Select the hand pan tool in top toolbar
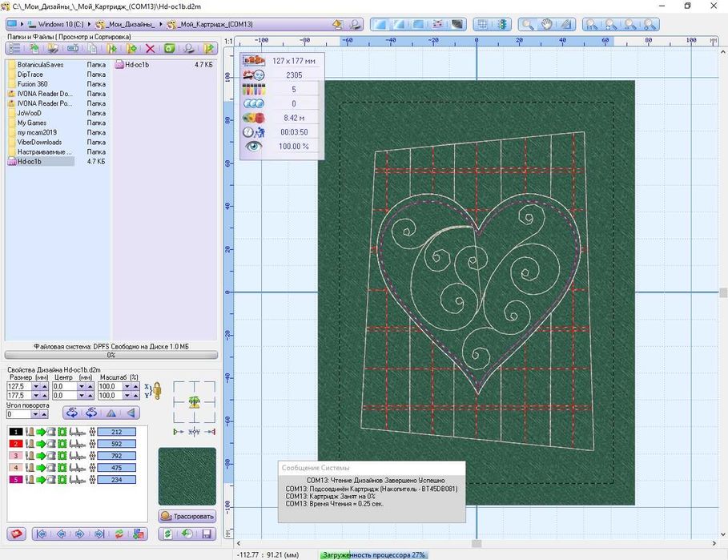Viewport: 728px width, 560px height. pos(546,25)
